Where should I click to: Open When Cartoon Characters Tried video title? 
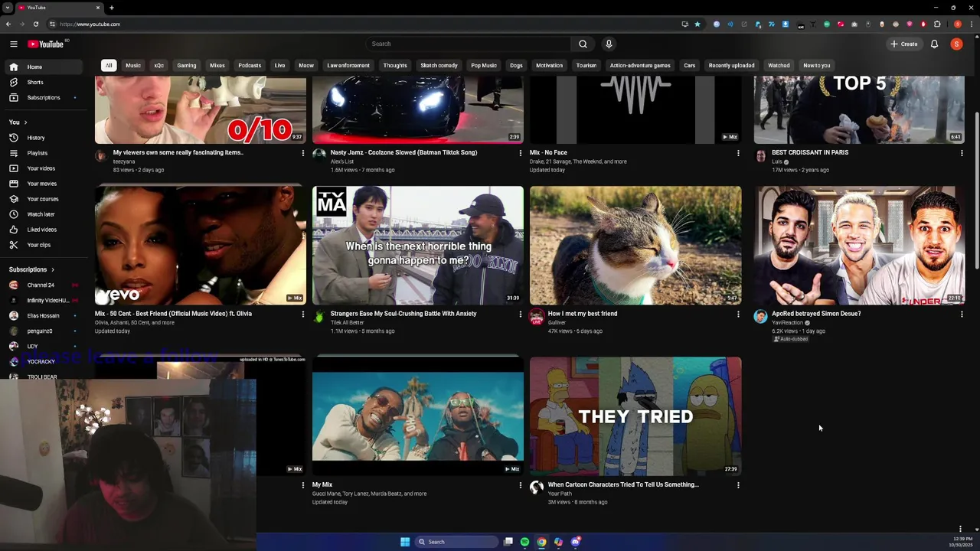[623, 484]
